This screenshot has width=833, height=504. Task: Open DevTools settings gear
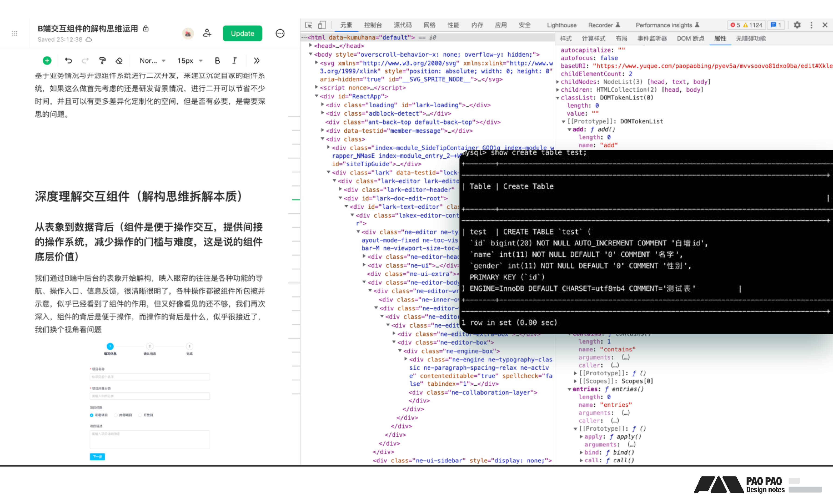pyautogui.click(x=797, y=25)
